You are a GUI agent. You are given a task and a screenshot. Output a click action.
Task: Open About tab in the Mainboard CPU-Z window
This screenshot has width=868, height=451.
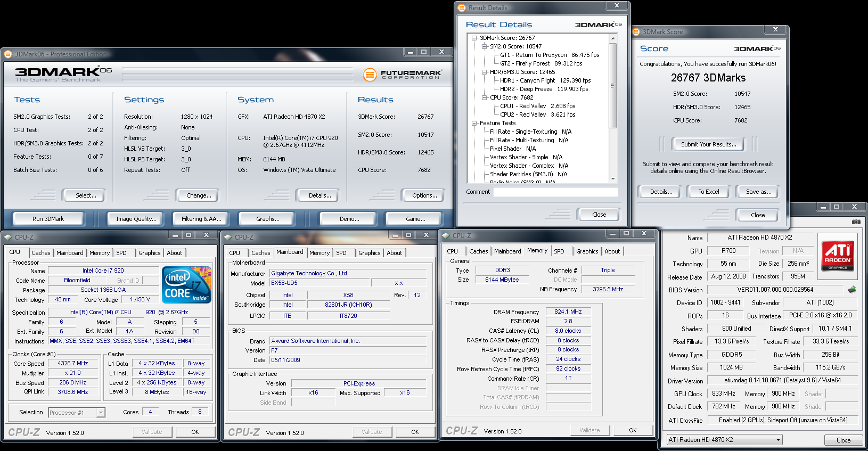pyautogui.click(x=395, y=253)
